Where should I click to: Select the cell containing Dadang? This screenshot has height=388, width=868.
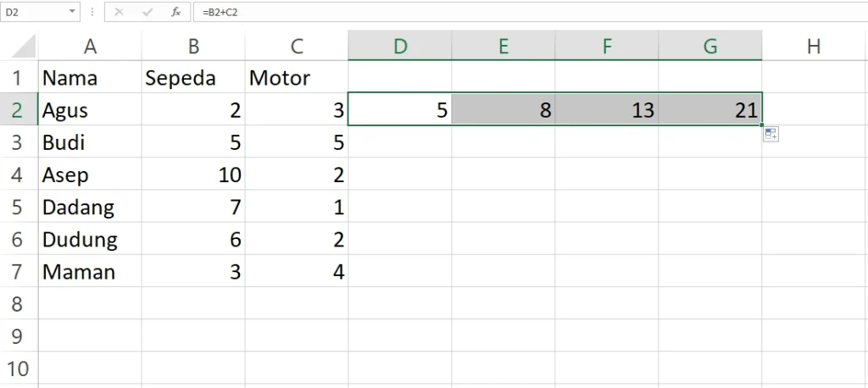(x=90, y=207)
